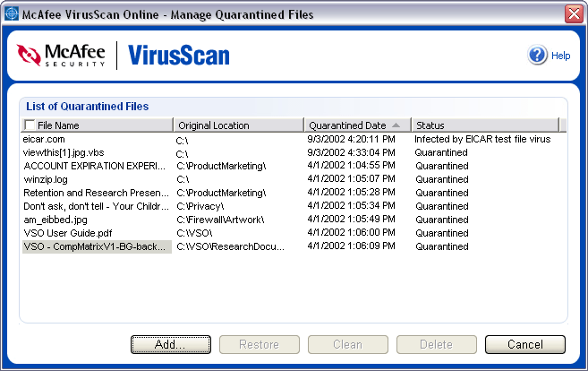Click date 4/1/2002 1:05:49 PM
Image resolution: width=588 pixels, height=371 pixels.
point(351,220)
